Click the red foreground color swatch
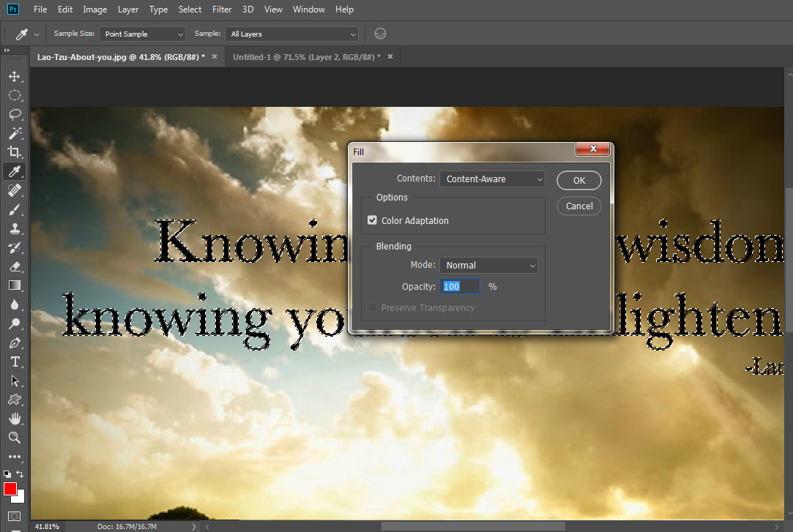Image resolution: width=793 pixels, height=532 pixels. click(10, 489)
